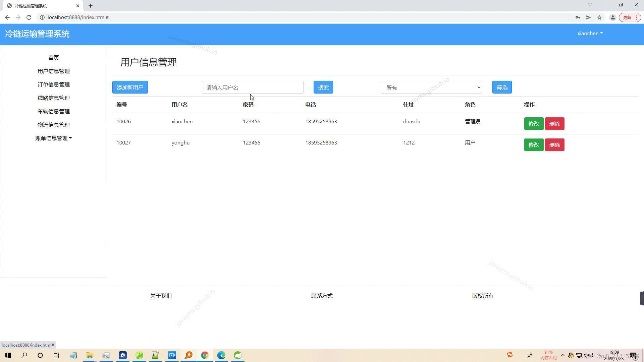Image resolution: width=644 pixels, height=362 pixels.
Task: Reload the page with browser refresh icon
Action: [29, 17]
